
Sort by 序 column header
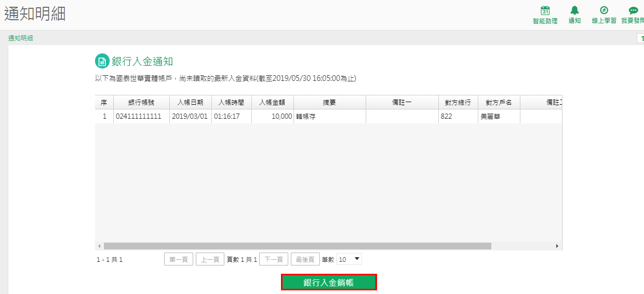104,102
